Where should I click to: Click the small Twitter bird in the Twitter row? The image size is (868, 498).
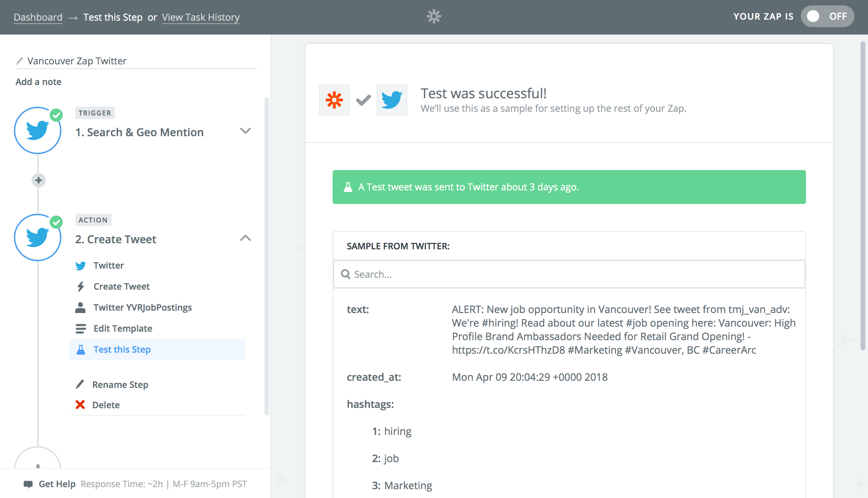pyautogui.click(x=81, y=265)
